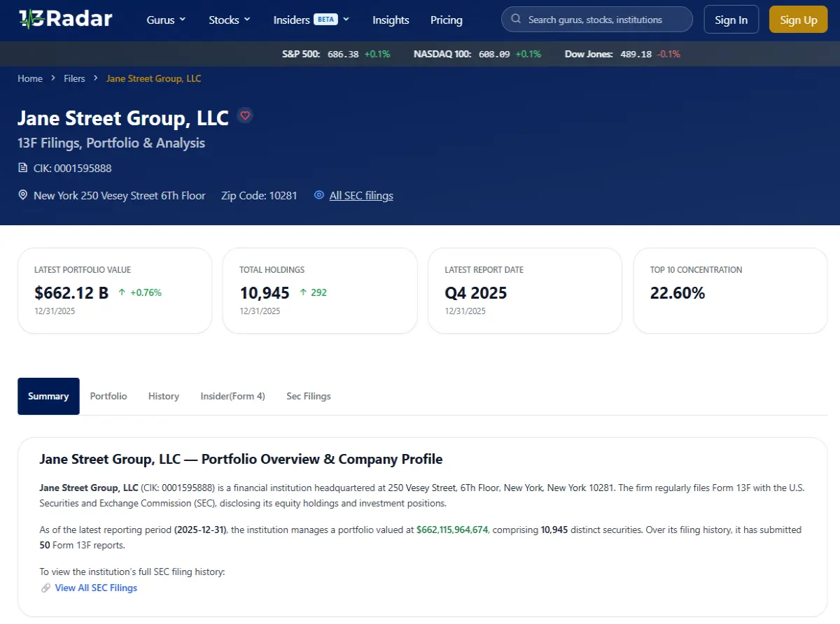Switch to the History tab
Image resolution: width=840 pixels, height=624 pixels.
164,396
